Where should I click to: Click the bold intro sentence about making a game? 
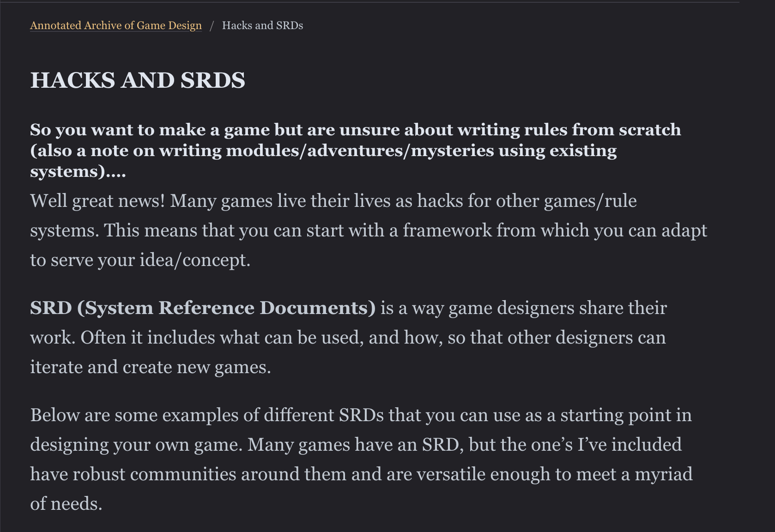356,130
